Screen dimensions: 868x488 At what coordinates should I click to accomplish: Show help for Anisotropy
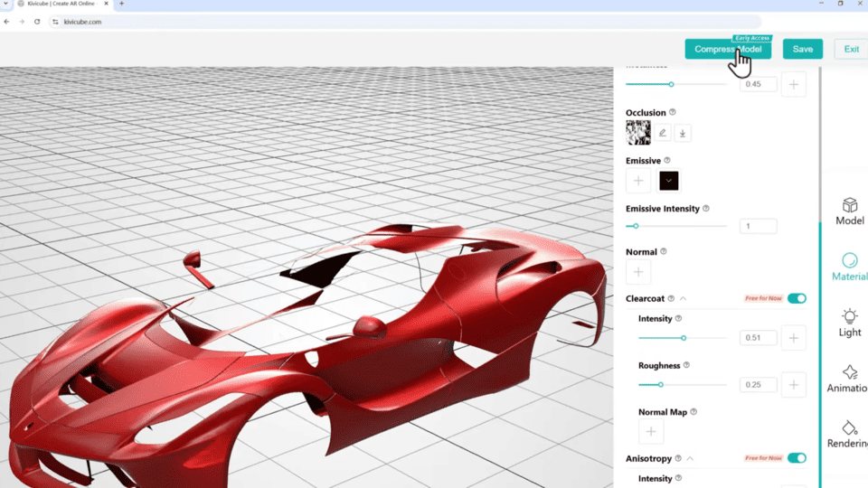pyautogui.click(x=678, y=459)
